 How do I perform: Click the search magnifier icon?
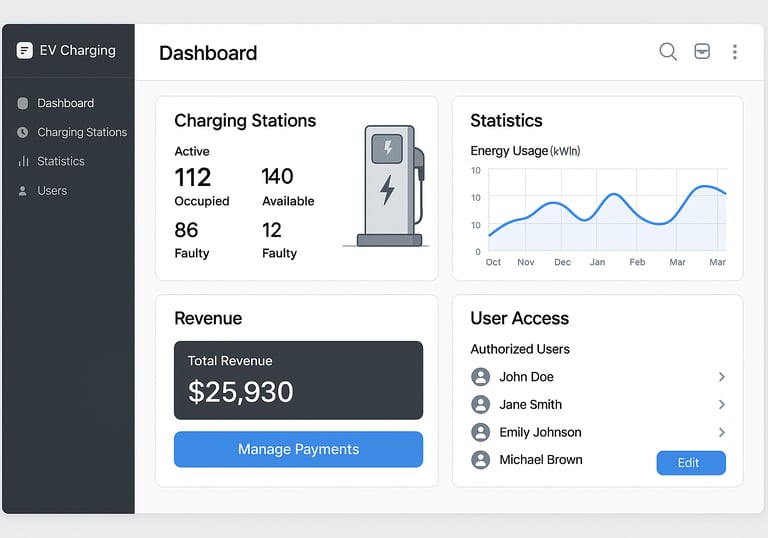(668, 52)
